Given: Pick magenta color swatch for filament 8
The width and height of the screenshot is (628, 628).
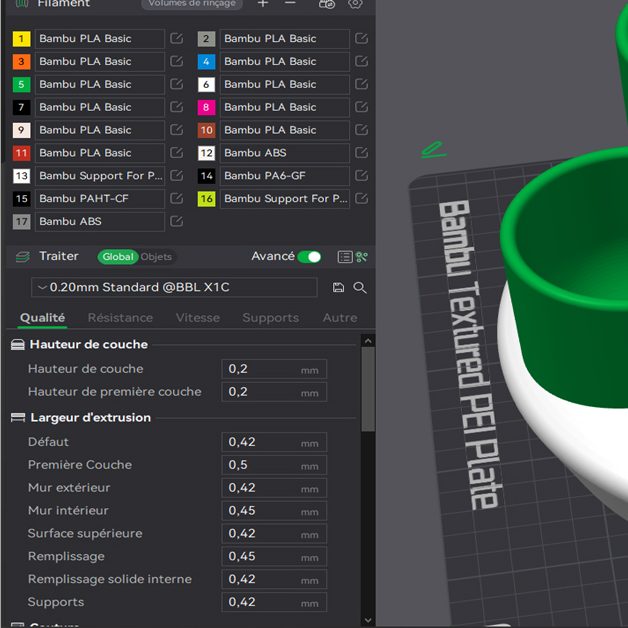Looking at the screenshot, I should coord(206,107).
